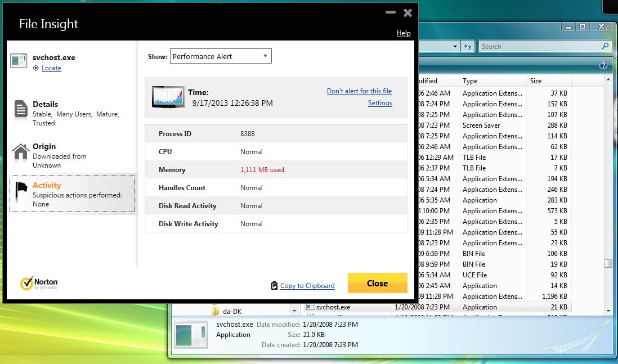
Task: Click the Don't alert for this file link
Action: 359,91
